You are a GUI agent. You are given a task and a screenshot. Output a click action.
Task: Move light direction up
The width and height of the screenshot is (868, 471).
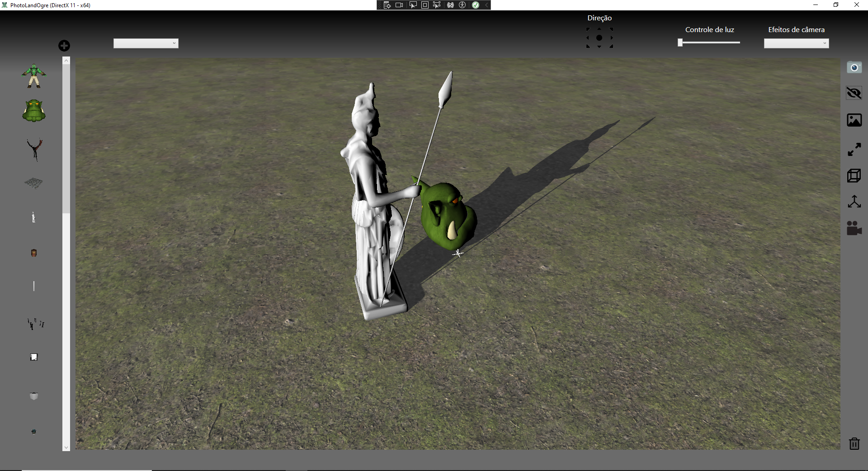pos(599,29)
